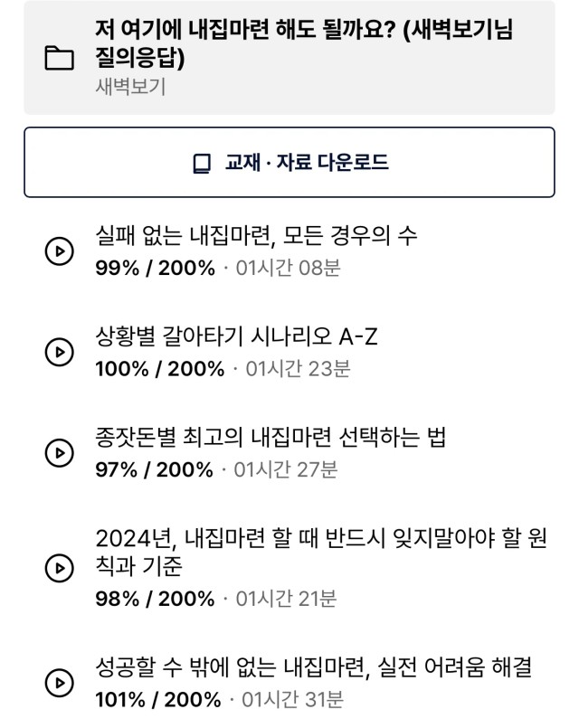The height and width of the screenshot is (728, 579).
Task: Click the 97% / 200% progress text
Action: coord(154,470)
